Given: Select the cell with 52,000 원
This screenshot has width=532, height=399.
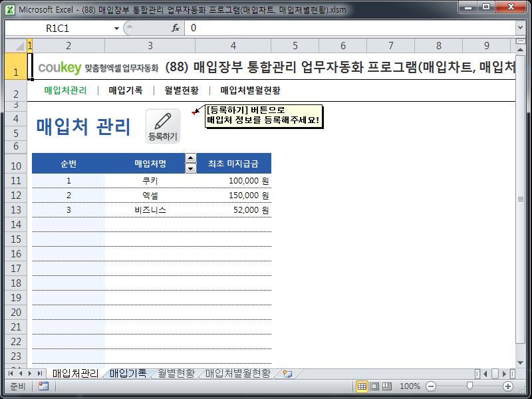Looking at the screenshot, I should coord(233,210).
